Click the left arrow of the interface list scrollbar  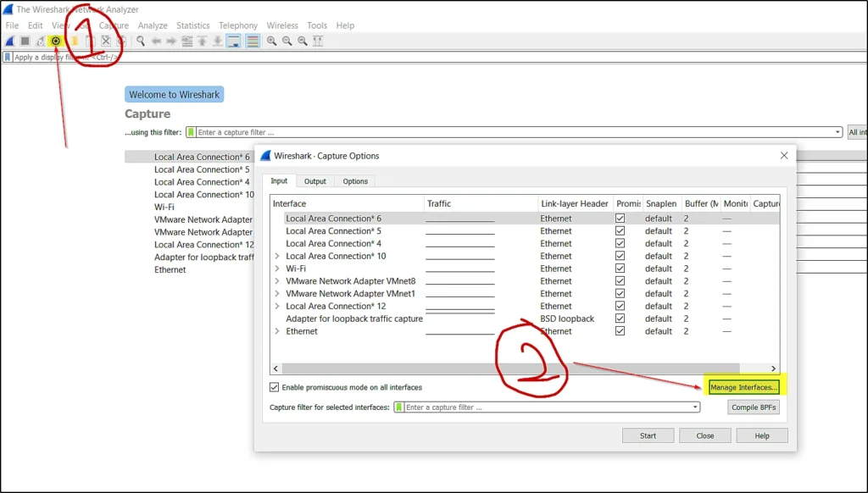(275, 368)
